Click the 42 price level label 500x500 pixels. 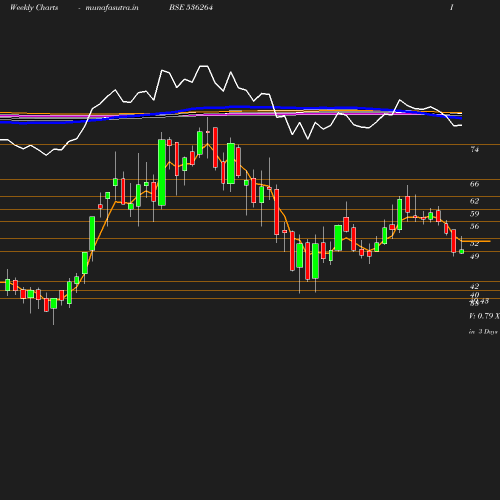474,286
